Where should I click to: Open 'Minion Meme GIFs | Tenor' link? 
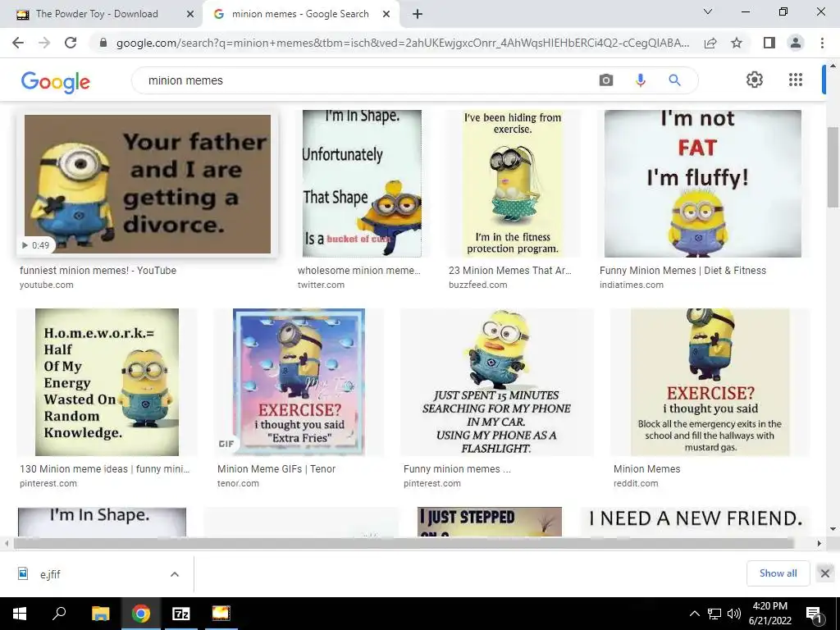point(276,468)
